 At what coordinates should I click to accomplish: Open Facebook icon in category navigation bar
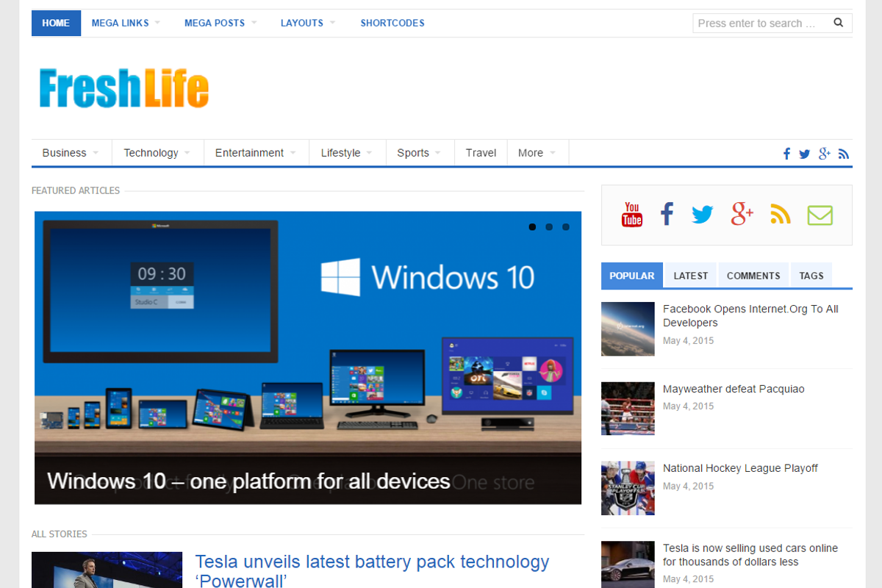coord(786,154)
